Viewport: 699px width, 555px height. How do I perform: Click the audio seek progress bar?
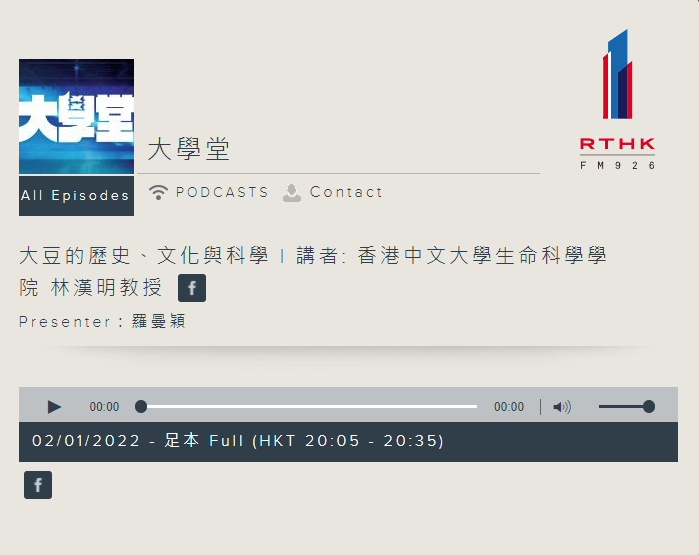tap(310, 407)
